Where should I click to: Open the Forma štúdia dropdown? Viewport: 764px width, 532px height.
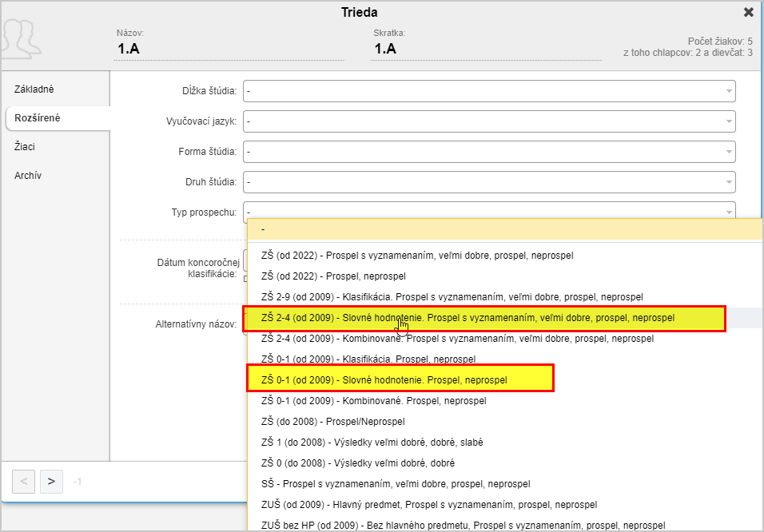tap(489, 152)
